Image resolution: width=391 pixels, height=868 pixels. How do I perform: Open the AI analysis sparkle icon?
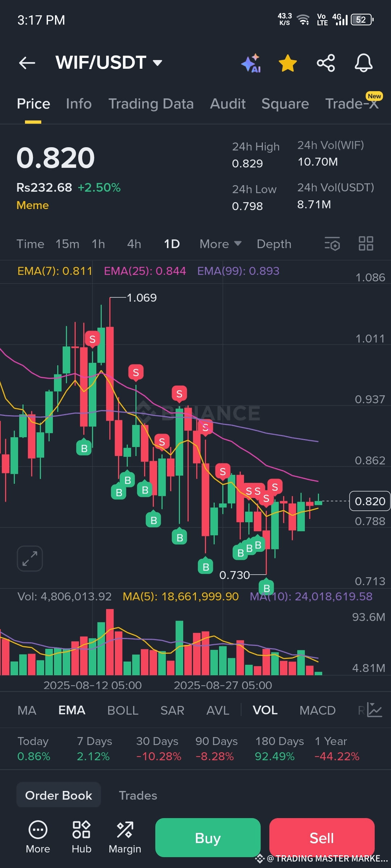[251, 63]
